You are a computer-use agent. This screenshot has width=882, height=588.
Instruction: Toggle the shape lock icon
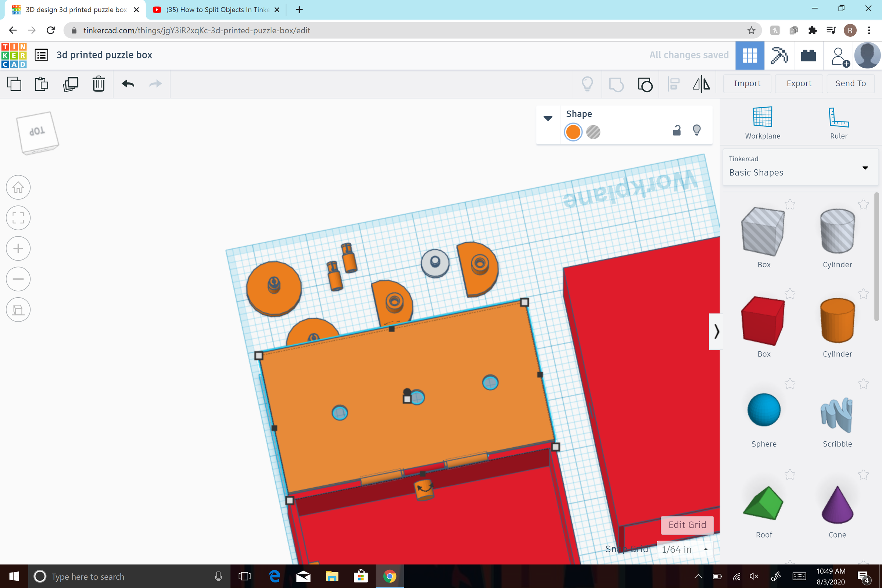[x=677, y=130]
